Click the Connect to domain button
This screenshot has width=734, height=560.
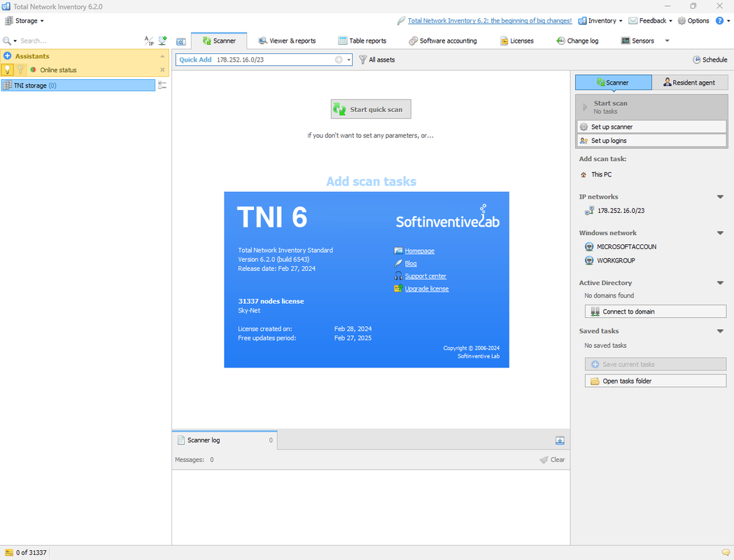point(656,311)
